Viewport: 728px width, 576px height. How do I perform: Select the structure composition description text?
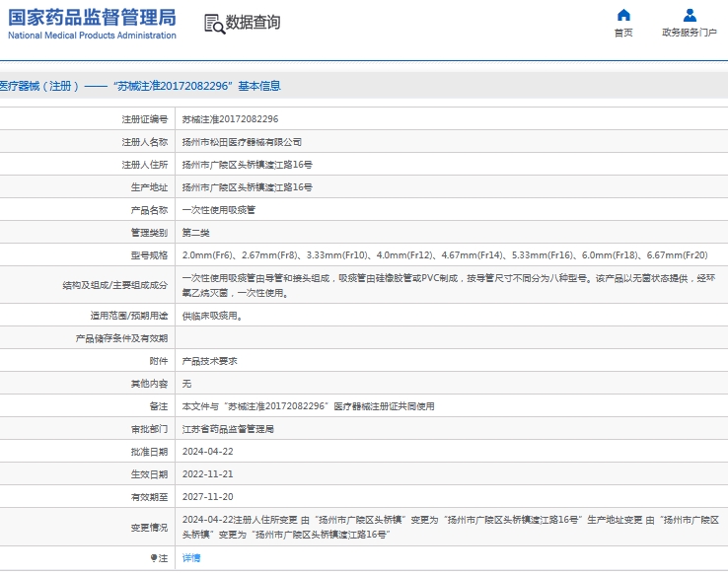click(x=449, y=285)
